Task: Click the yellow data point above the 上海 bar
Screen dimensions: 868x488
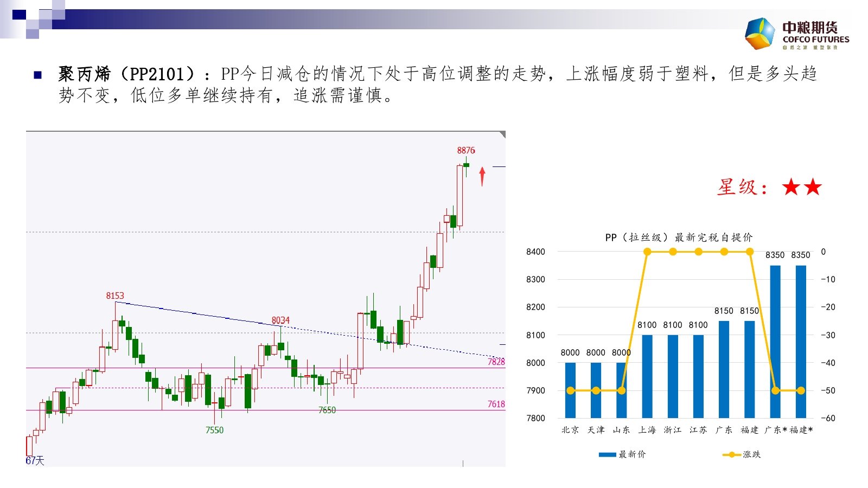Action: click(647, 252)
